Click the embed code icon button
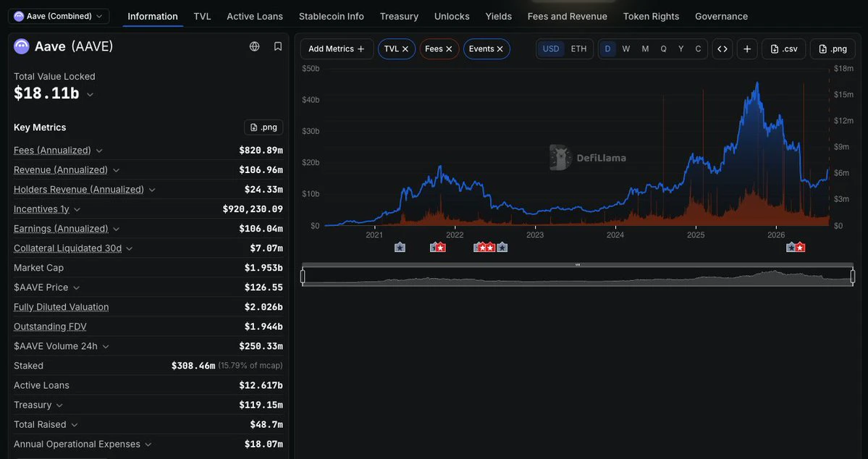 coord(722,49)
